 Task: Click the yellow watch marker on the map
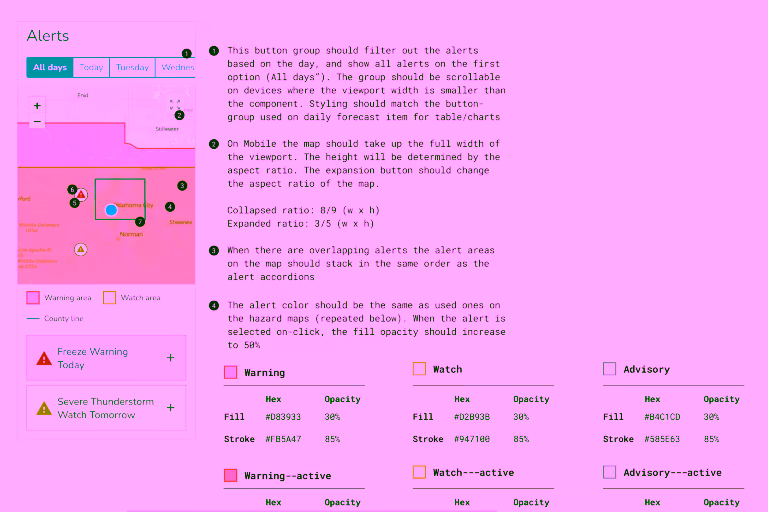[81, 248]
